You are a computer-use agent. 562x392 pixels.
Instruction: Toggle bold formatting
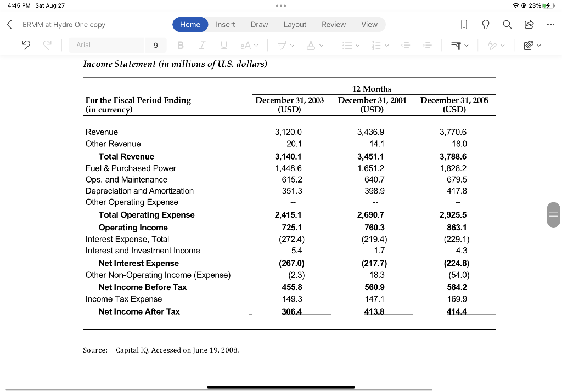(181, 44)
